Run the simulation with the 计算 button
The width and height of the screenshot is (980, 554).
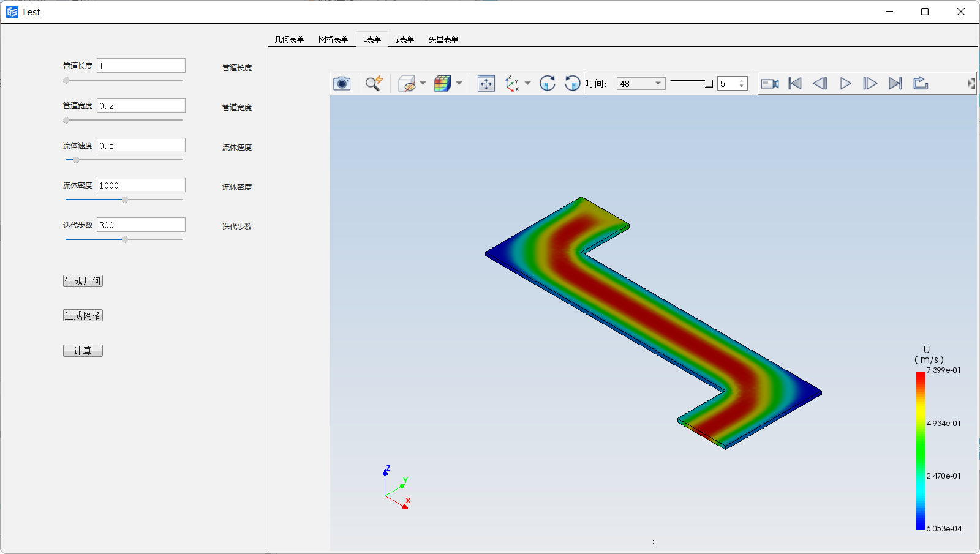(x=83, y=351)
